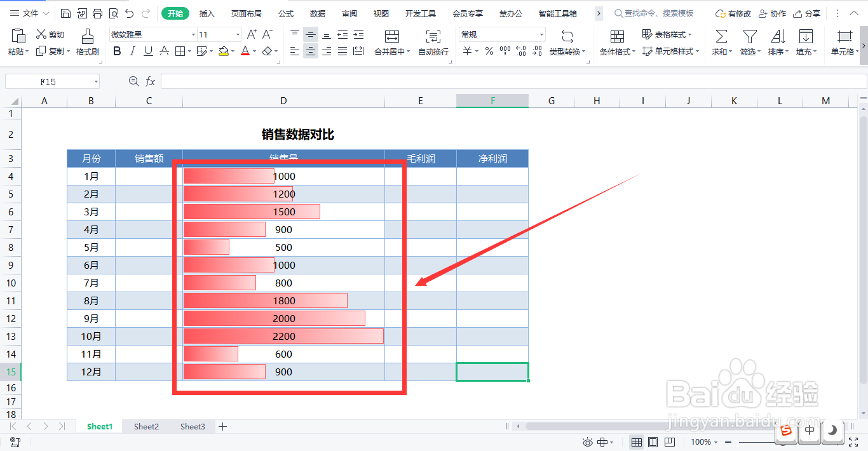This screenshot has height=451, width=868.
Task: Expand the Type Conversion (类型转换) dropdown
Action: click(x=584, y=52)
